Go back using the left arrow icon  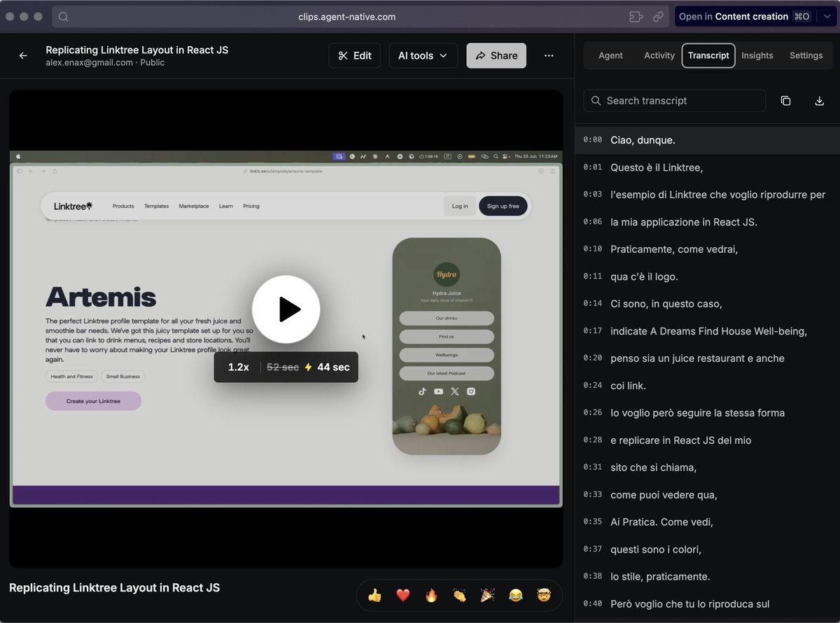point(23,56)
